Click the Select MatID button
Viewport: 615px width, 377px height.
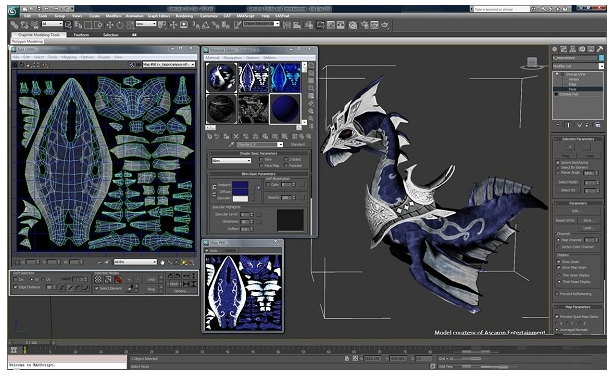(568, 182)
